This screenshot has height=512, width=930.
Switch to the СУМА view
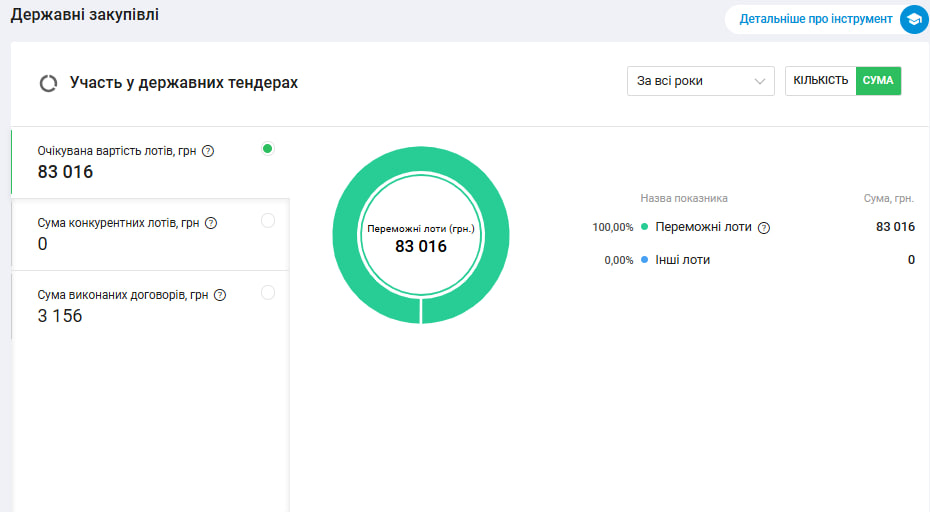(x=878, y=81)
